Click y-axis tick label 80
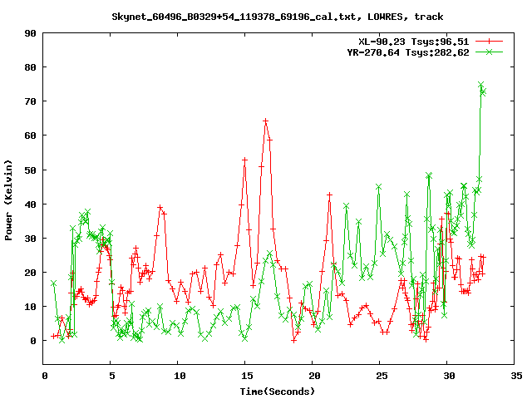The width and height of the screenshot is (532, 399). click(30, 67)
